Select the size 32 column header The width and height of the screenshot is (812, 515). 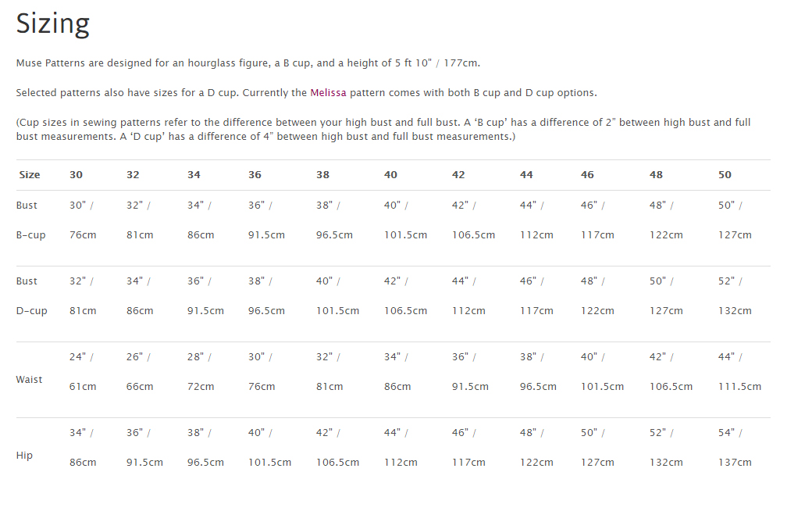(133, 175)
